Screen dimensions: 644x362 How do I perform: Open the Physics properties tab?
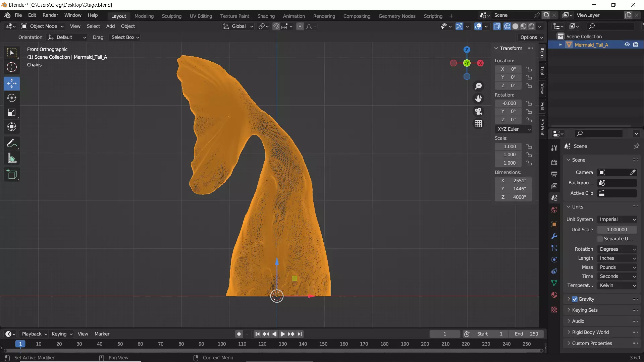[554, 260]
